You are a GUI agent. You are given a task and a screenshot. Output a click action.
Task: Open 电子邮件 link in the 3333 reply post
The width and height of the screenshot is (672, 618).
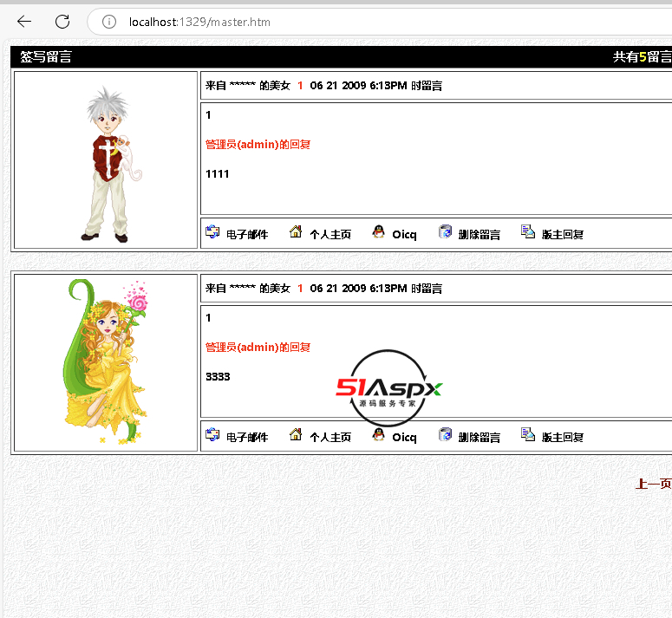(247, 437)
